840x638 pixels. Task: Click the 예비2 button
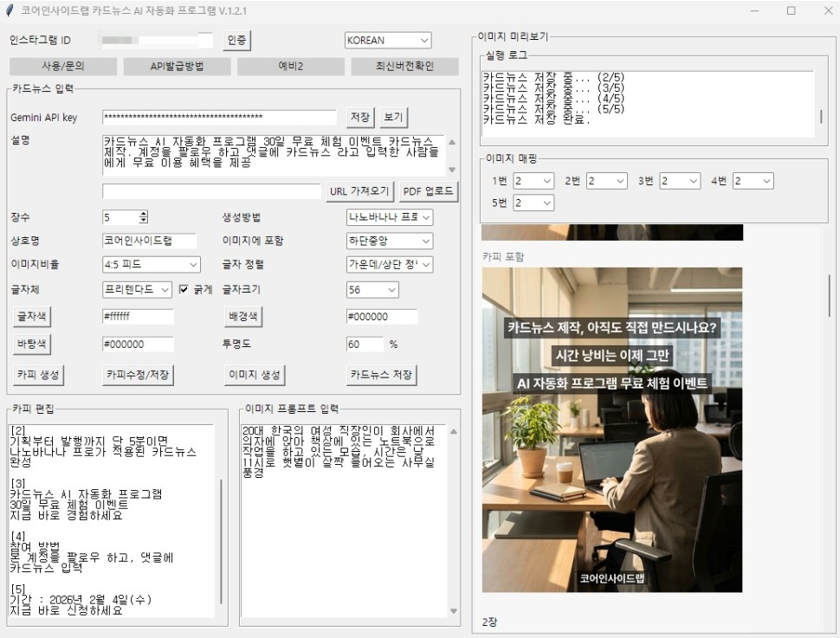[x=291, y=66]
